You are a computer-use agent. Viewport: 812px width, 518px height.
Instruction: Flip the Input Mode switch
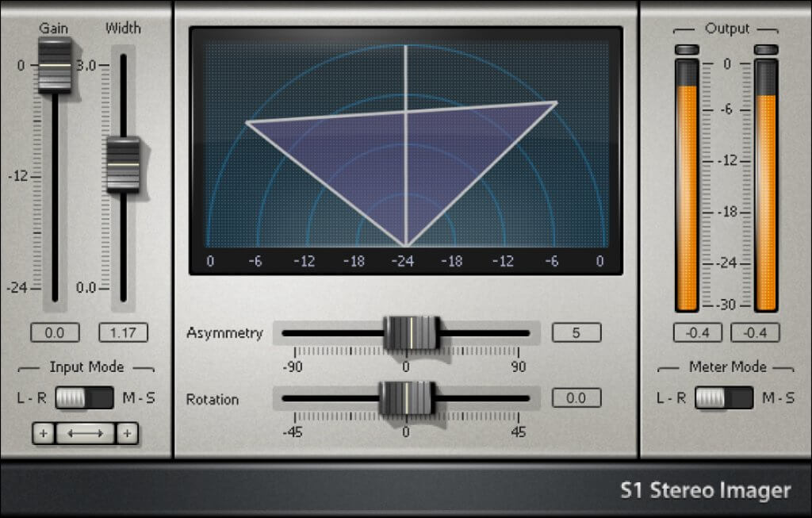click(x=83, y=397)
